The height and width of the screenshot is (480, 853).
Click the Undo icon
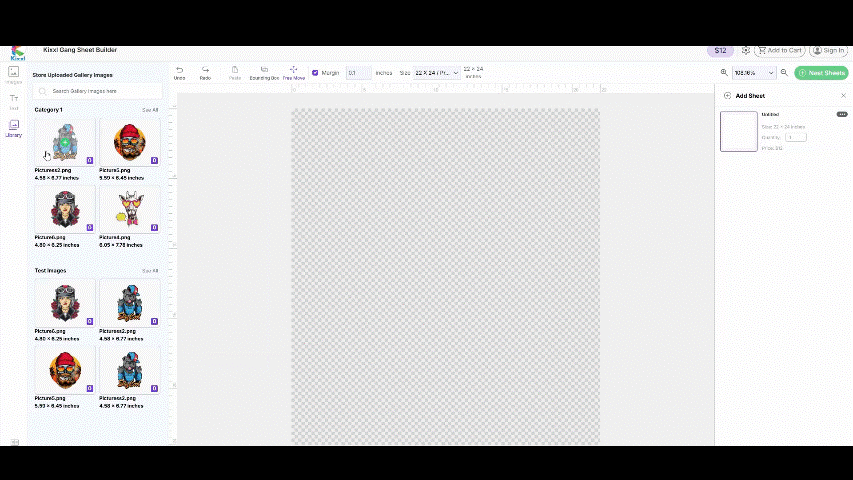[179, 70]
